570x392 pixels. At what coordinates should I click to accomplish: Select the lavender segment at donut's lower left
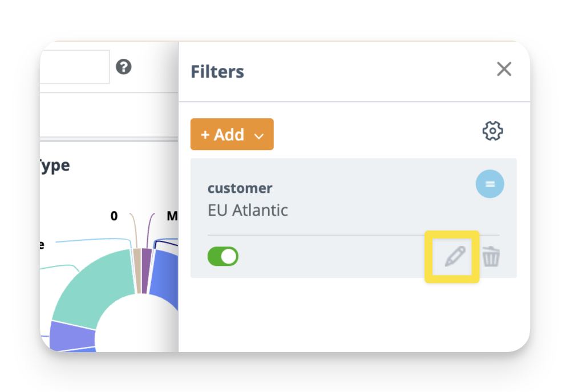point(71,335)
